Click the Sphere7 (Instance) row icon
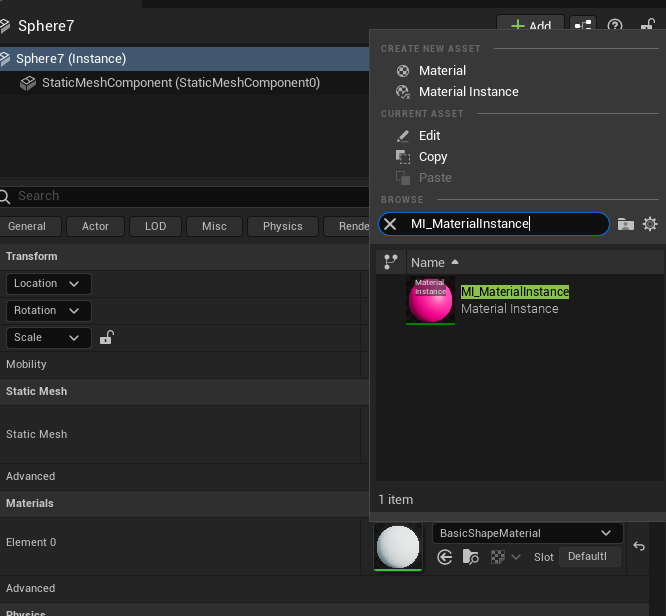 (x=5, y=59)
